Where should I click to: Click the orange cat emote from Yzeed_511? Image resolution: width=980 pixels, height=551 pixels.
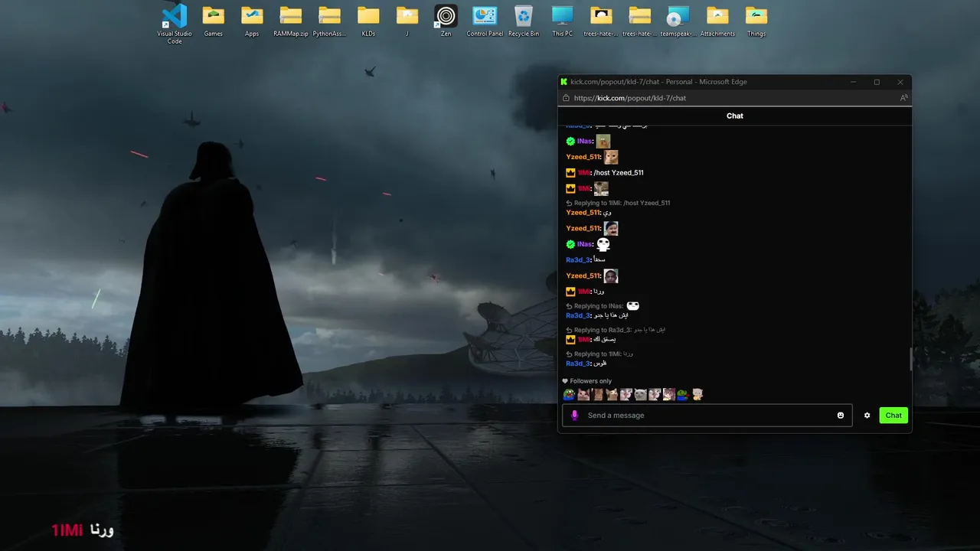click(611, 157)
